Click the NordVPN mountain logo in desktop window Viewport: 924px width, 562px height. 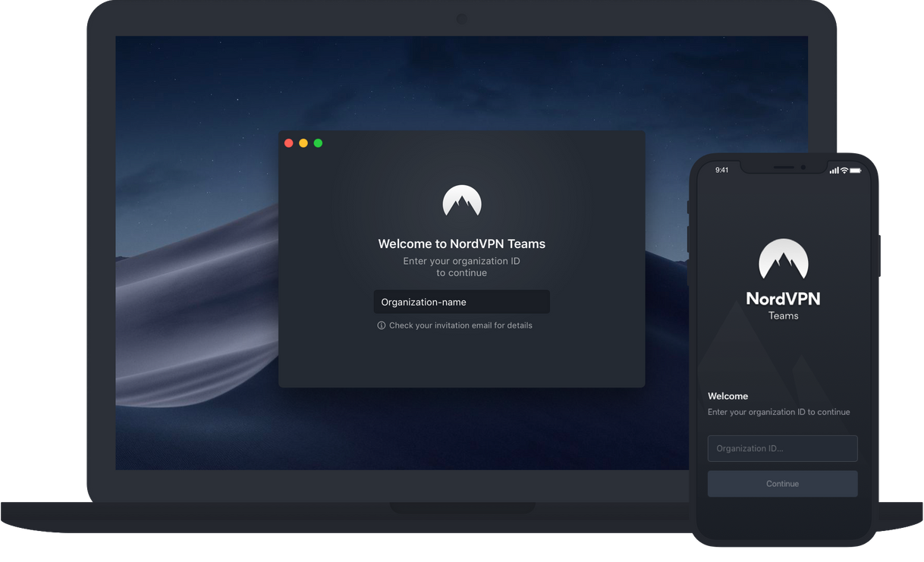click(x=461, y=201)
